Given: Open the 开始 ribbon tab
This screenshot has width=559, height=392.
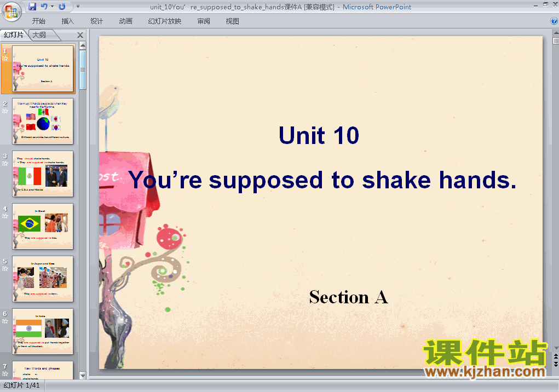Looking at the screenshot, I should (38, 21).
